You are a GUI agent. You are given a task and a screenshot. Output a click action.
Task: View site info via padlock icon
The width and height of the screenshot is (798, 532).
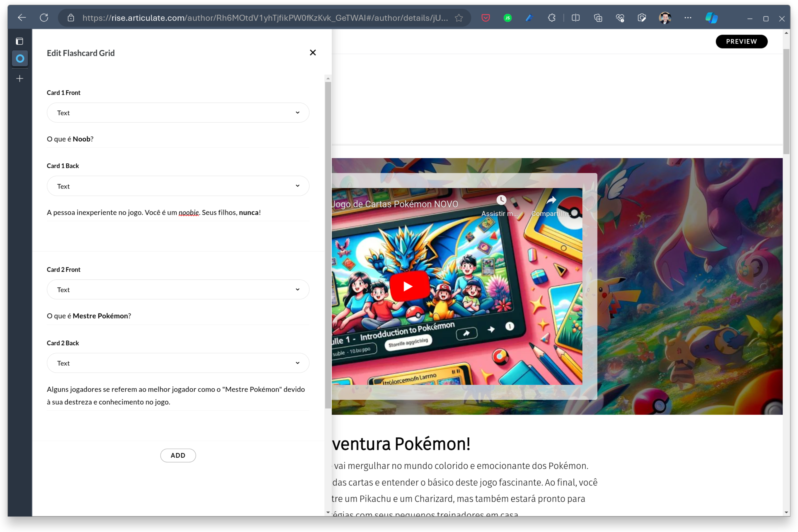pos(71,18)
